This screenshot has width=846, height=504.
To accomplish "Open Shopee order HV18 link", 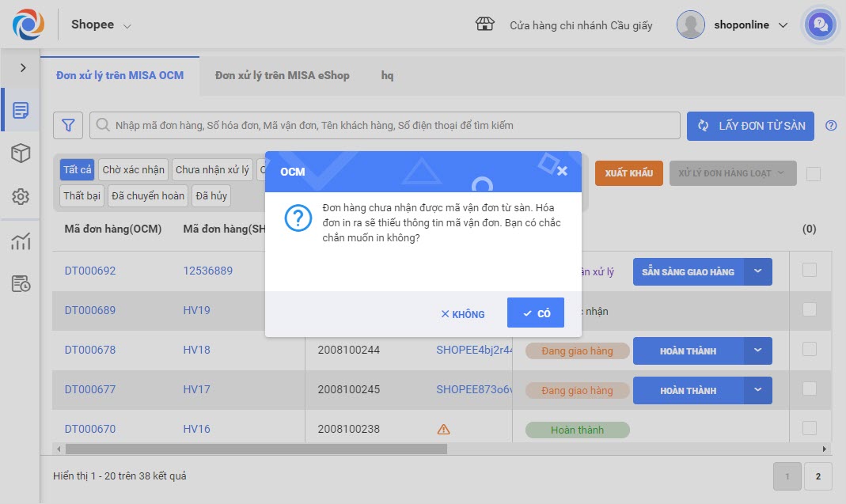I will (x=196, y=350).
